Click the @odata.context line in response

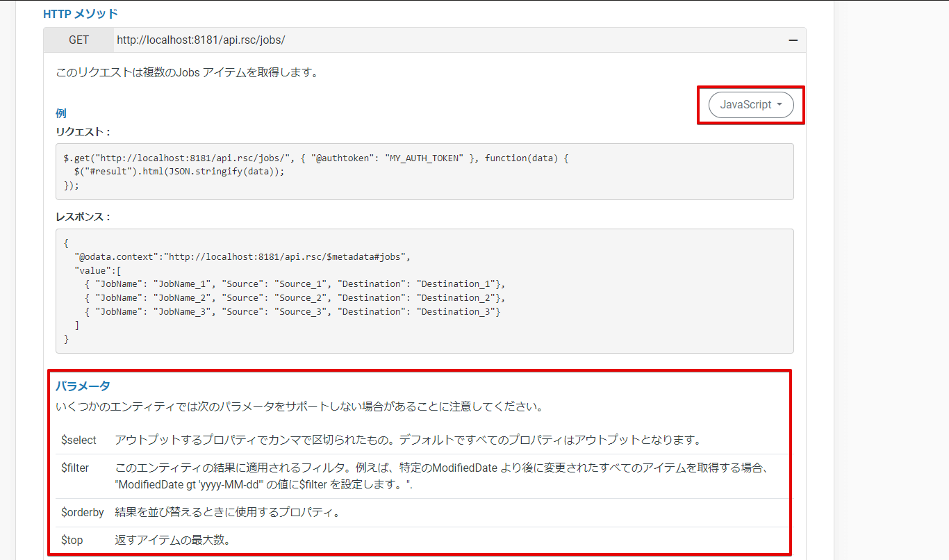(242, 256)
